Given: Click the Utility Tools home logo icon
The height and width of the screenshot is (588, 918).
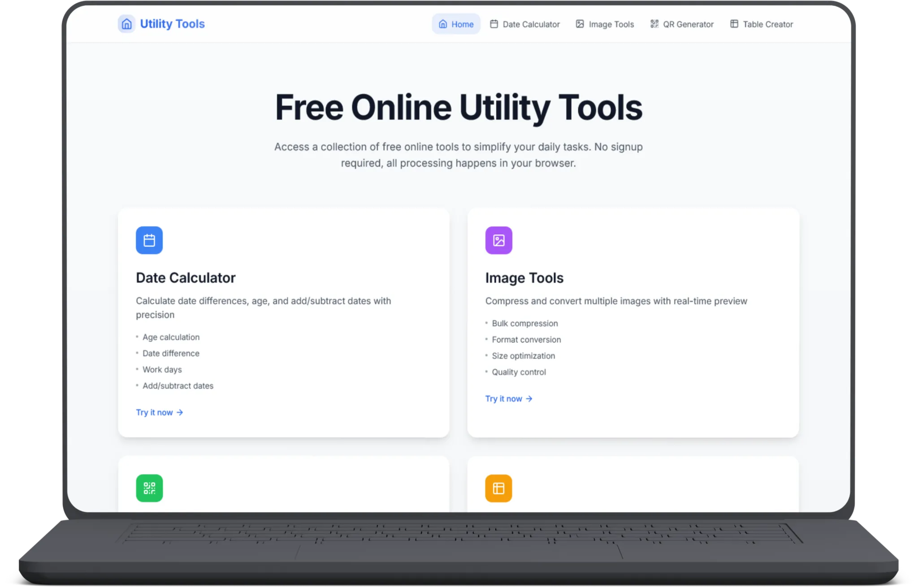Looking at the screenshot, I should coord(126,24).
